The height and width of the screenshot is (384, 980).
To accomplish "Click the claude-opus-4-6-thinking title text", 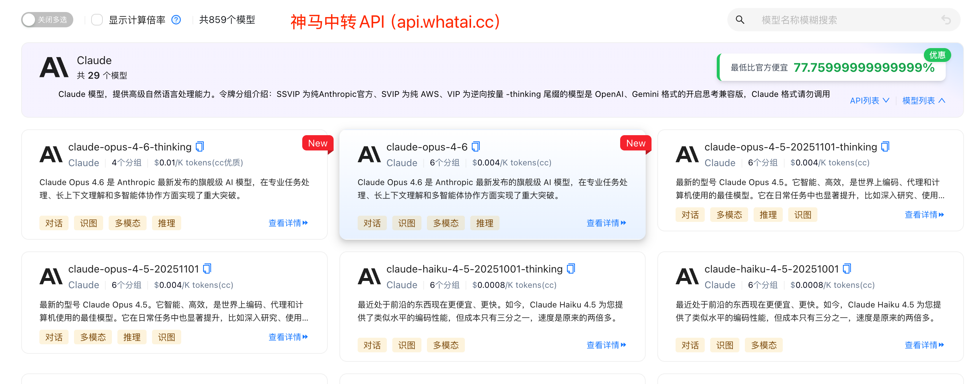I will click(130, 147).
